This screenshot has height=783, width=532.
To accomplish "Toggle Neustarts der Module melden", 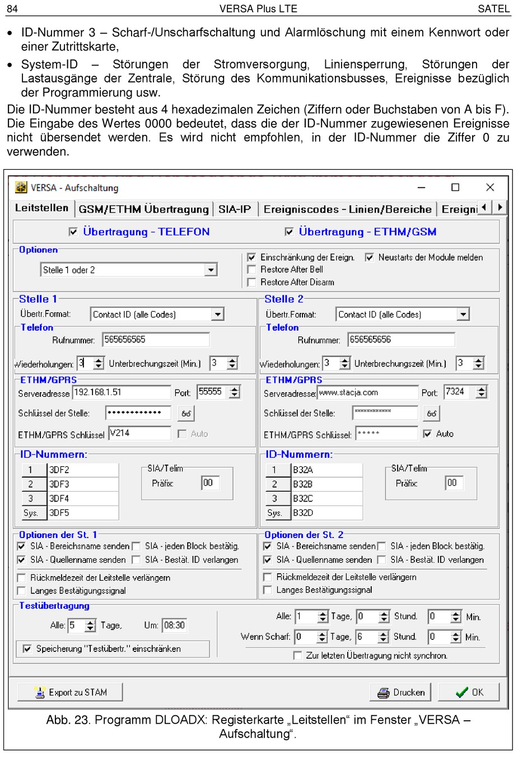I will point(370,257).
